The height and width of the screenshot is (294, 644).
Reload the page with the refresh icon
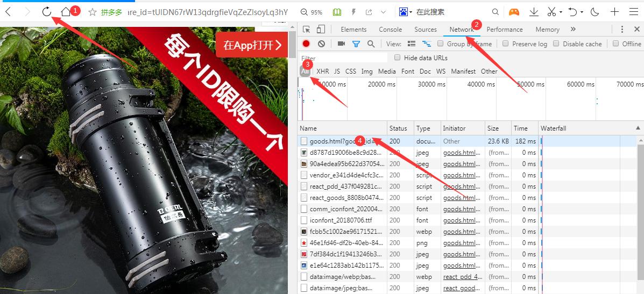47,12
